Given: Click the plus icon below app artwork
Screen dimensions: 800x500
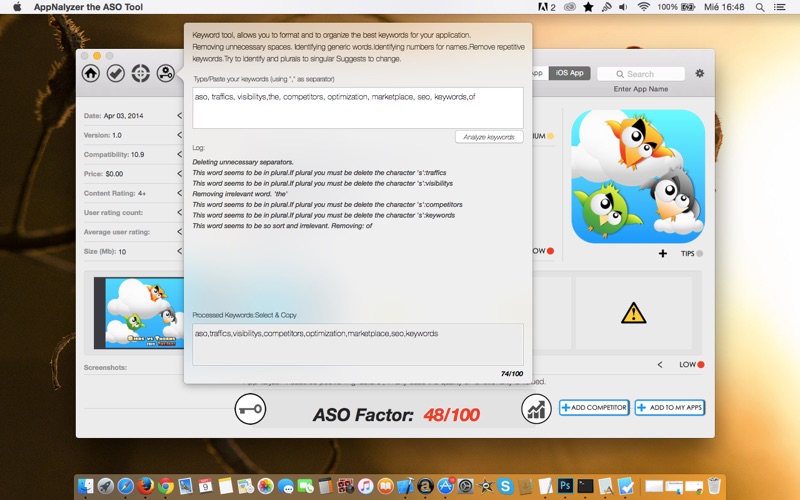Looking at the screenshot, I should [x=663, y=254].
